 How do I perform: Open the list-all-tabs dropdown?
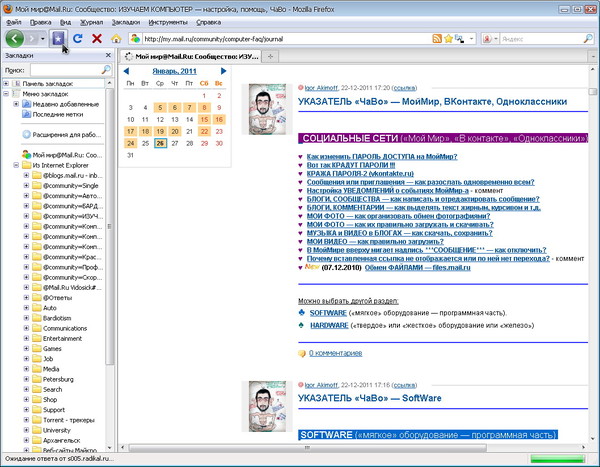pyautogui.click(x=593, y=56)
